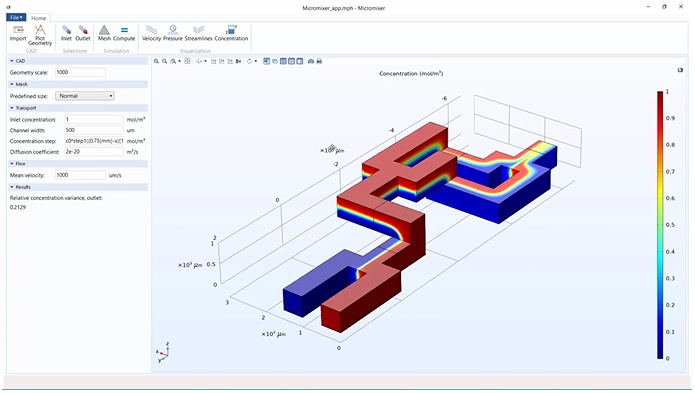Click the Geometry scale input field
The width and height of the screenshot is (695, 393).
80,72
